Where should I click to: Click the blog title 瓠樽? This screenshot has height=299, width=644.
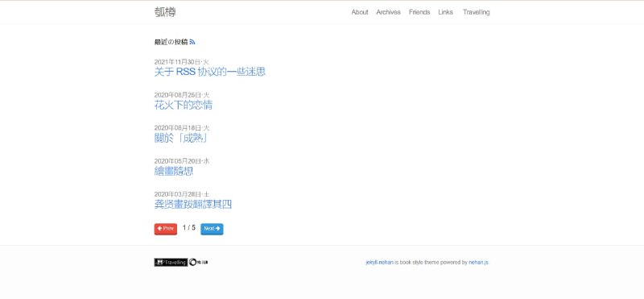pos(165,12)
